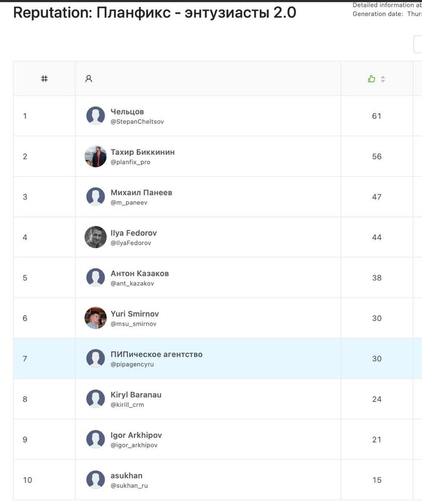This screenshot has height=504, width=422.
Task: Click ПИПическое агентство's avatar icon
Action: (96, 359)
